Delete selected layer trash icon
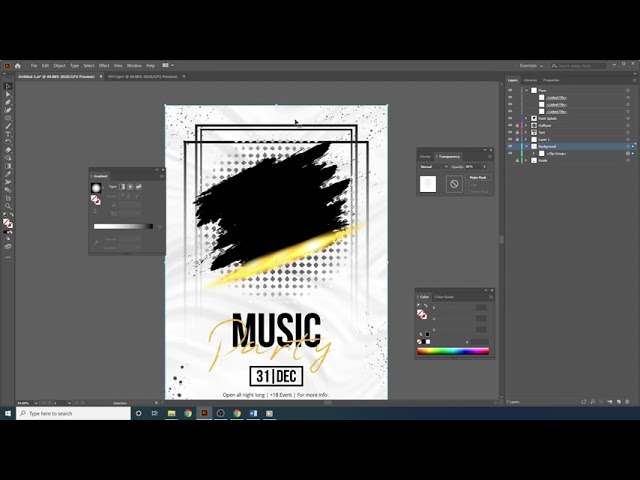The height and width of the screenshot is (480, 640). (627, 402)
